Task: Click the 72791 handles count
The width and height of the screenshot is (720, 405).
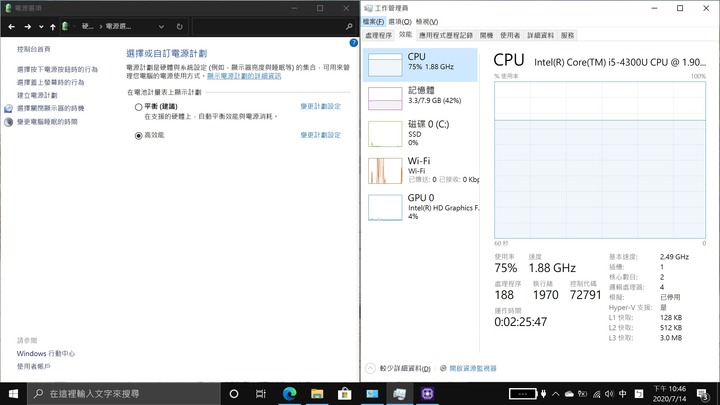Action: 585,295
